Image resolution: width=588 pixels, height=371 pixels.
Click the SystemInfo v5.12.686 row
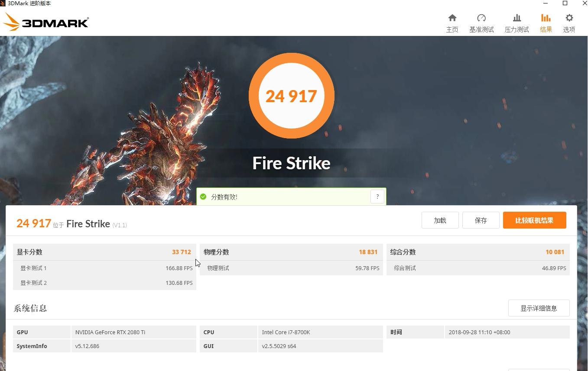87,346
